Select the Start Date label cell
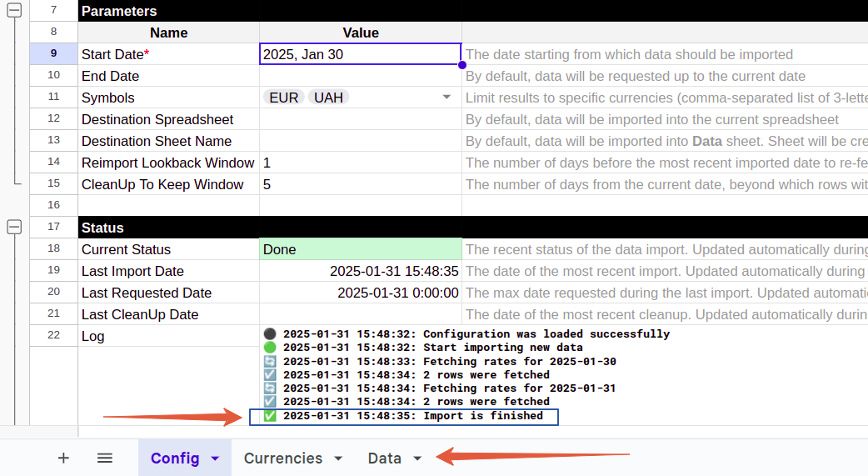 (168, 54)
